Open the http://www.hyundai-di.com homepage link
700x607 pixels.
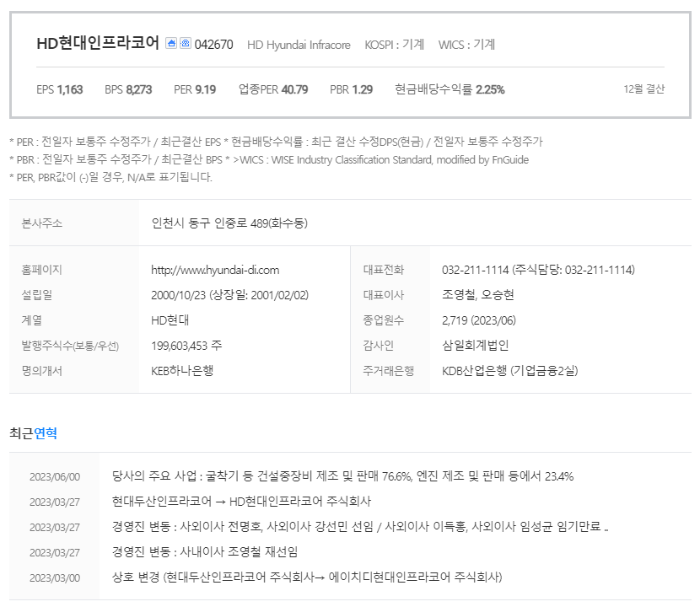(215, 270)
